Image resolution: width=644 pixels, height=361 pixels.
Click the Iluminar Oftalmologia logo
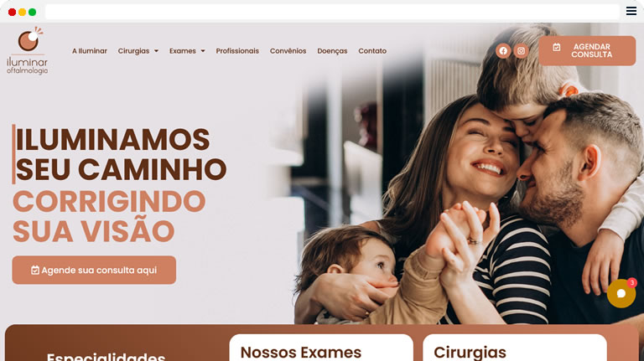(x=28, y=50)
